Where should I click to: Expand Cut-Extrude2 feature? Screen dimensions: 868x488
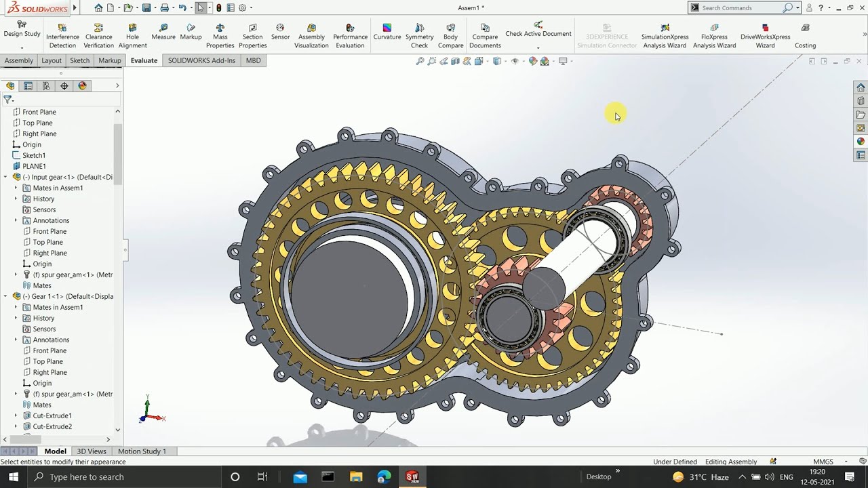[x=16, y=426]
